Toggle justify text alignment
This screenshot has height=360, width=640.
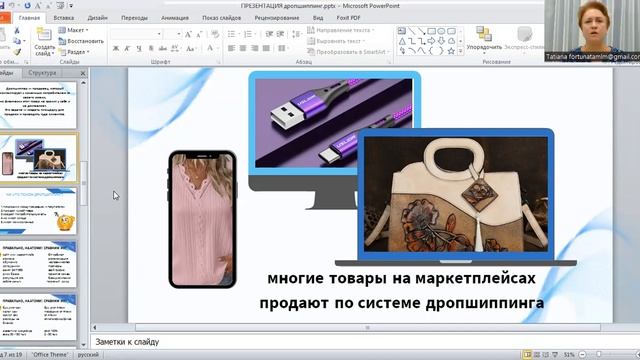coord(266,48)
